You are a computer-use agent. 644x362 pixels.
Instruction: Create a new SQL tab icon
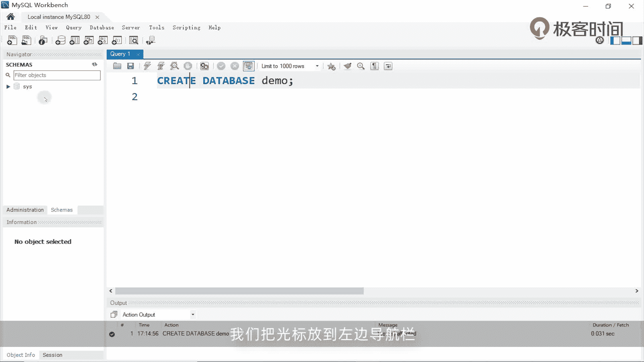pos(12,41)
